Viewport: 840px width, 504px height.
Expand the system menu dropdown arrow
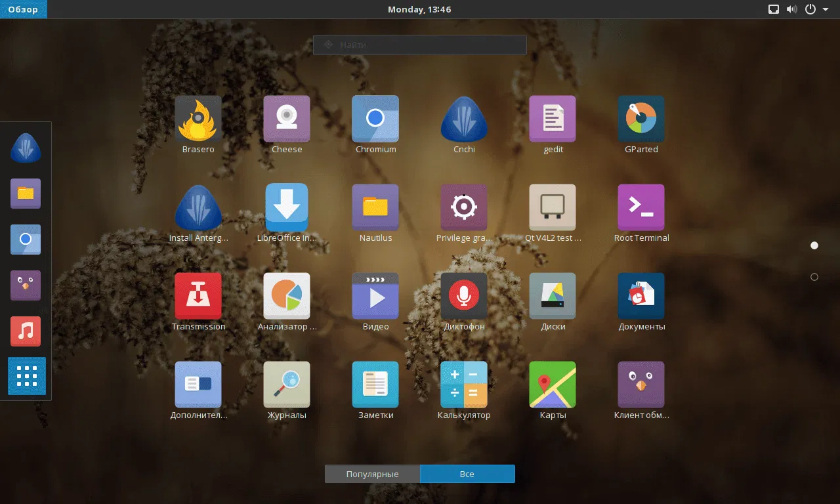coord(825,9)
